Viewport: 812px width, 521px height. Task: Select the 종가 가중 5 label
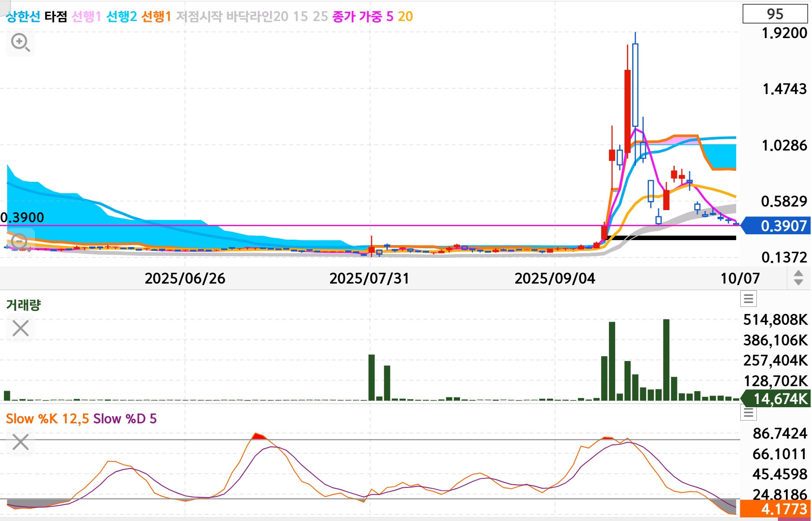coord(363,17)
